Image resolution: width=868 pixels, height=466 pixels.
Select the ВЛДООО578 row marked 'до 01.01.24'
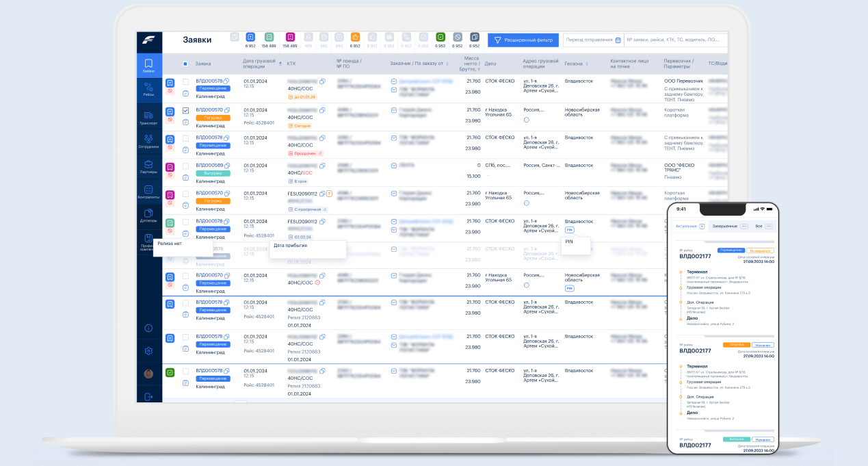185,81
